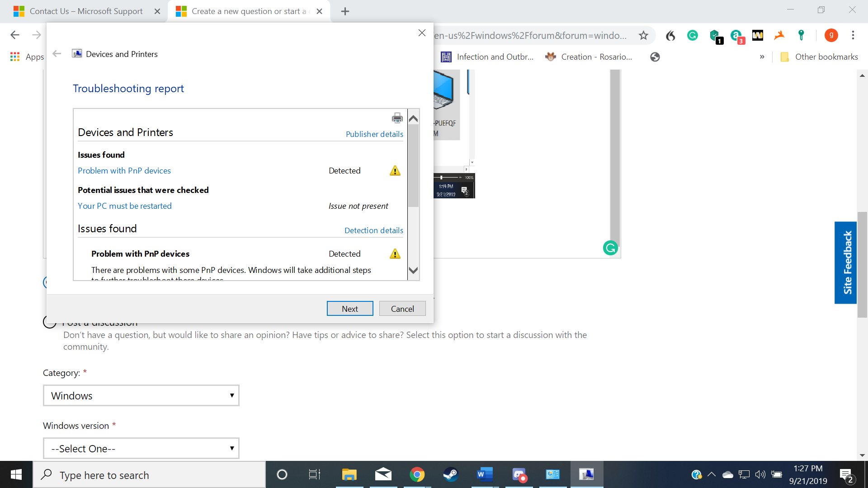Image resolution: width=868 pixels, height=488 pixels.
Task: Open the Category dropdown showing Windows
Action: [x=141, y=395]
